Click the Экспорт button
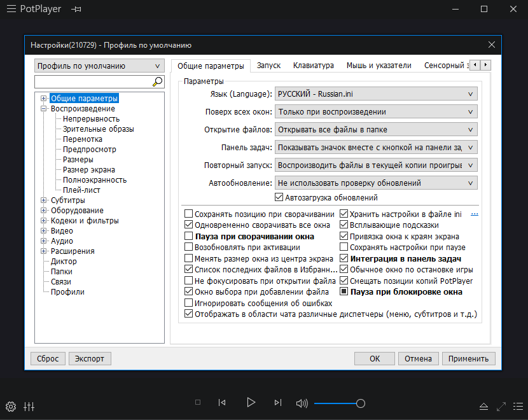The width and height of the screenshot is (528, 420). [90, 359]
